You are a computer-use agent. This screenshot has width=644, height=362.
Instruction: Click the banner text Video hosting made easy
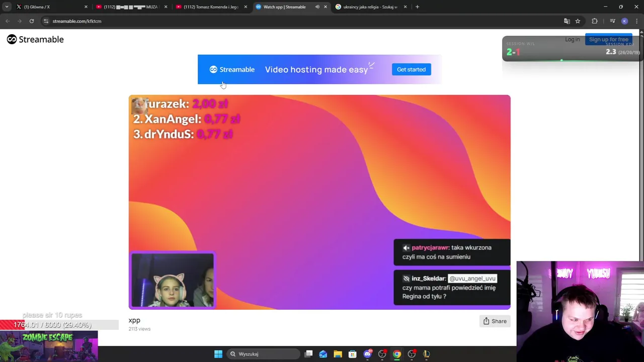point(316,69)
